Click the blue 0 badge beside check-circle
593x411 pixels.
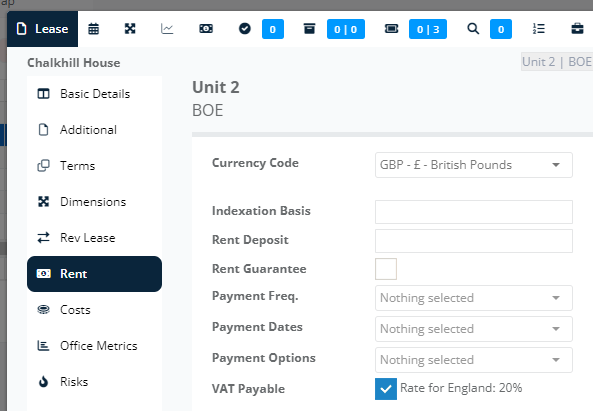coord(273,29)
